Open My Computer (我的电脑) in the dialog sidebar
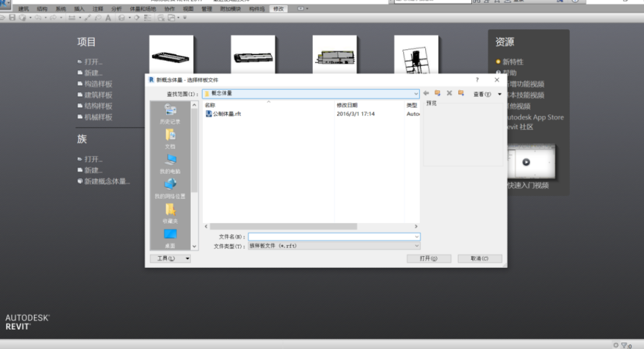Viewport: 644px width, 349px height. point(170,163)
